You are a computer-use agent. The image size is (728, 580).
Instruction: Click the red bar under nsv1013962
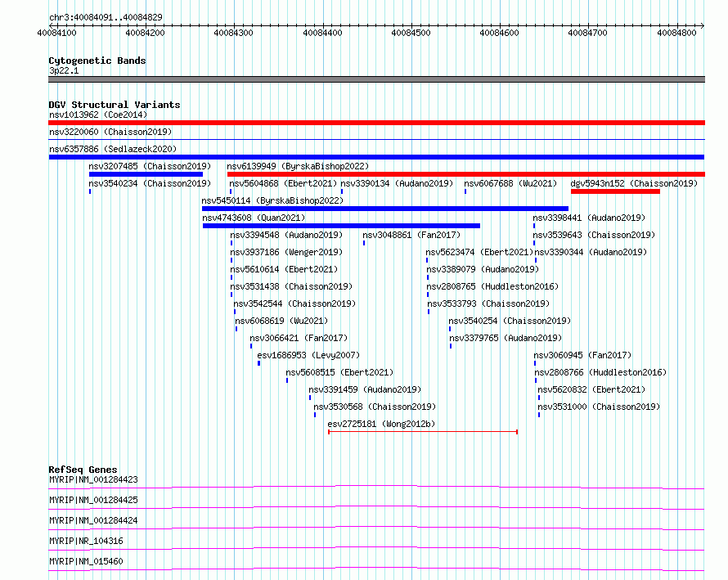(376, 123)
